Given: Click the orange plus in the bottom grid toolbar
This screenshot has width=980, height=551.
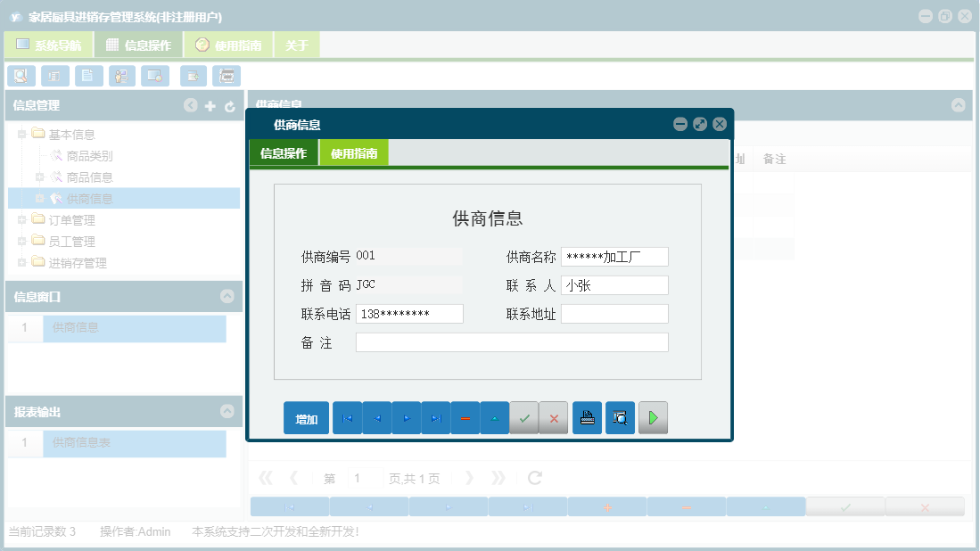Looking at the screenshot, I should 607,507.
